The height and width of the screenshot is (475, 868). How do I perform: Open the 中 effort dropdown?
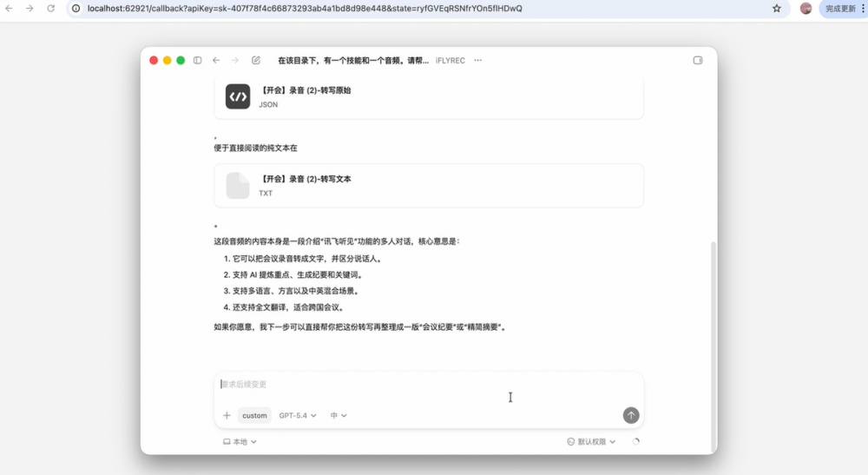coord(339,415)
